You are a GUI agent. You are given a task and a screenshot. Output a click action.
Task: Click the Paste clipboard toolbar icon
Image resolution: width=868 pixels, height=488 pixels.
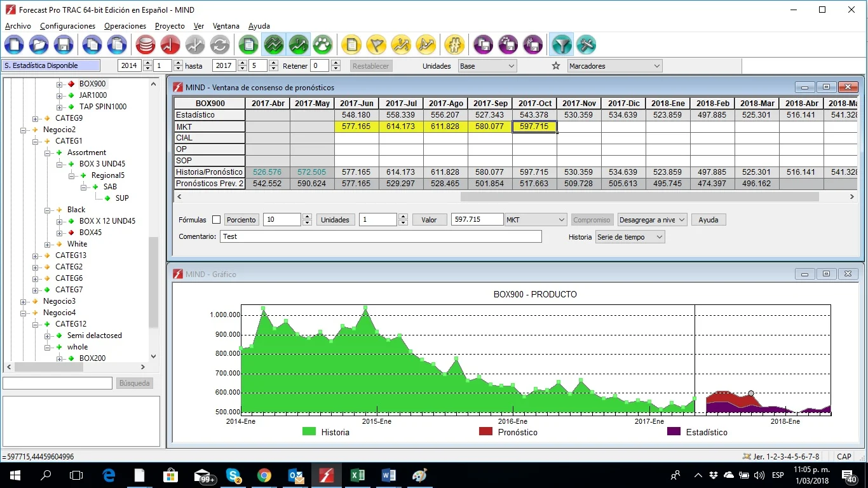(117, 45)
